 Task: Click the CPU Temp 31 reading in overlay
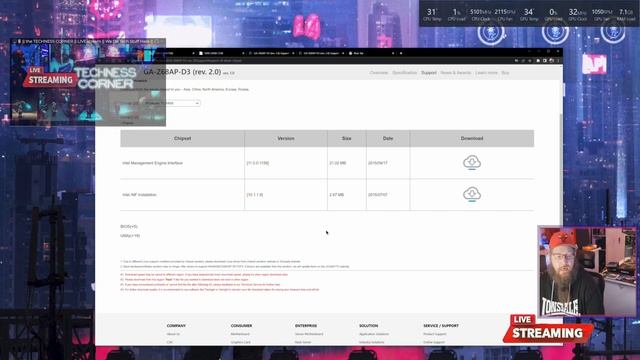432,15
